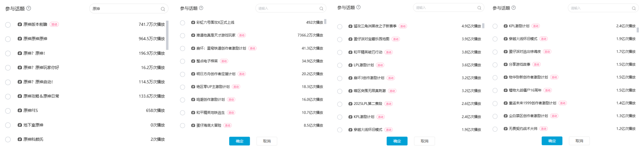Screen dimensions: 644x149
Task: Click the hashtag icon beside 植物大战僵尸16周年
Action: (x=506, y=90)
